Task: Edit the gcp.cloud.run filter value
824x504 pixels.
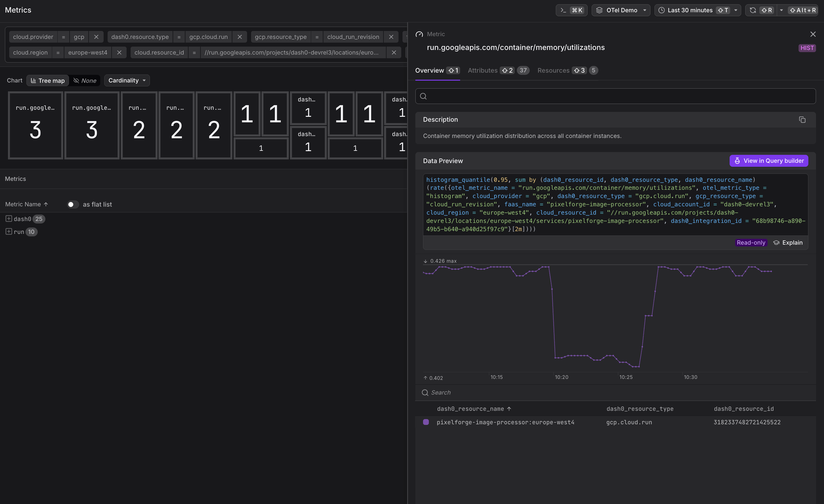Action: (208, 37)
